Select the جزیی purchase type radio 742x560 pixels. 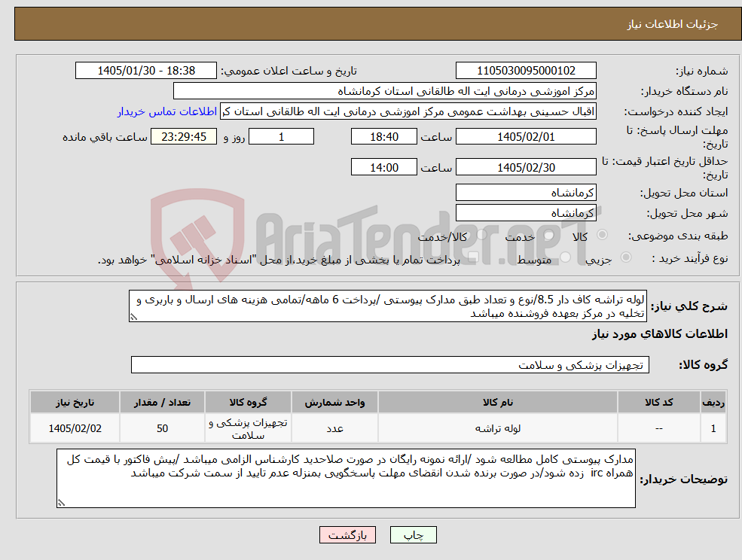pyautogui.click(x=625, y=257)
